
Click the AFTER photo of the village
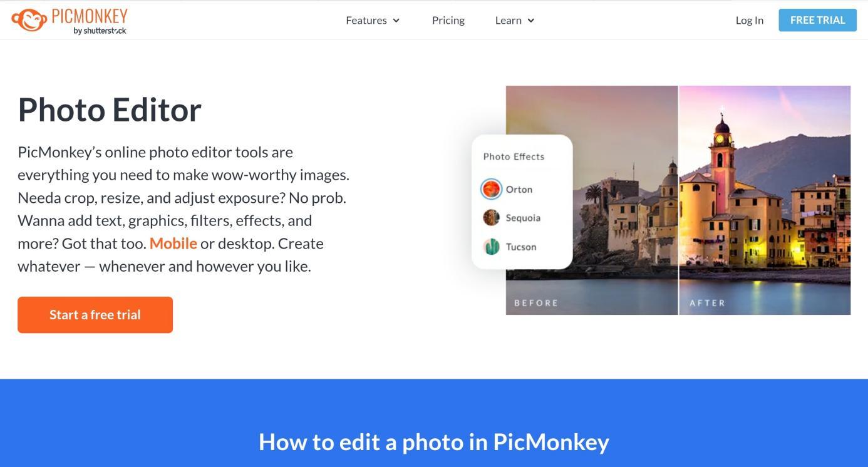tap(765, 200)
